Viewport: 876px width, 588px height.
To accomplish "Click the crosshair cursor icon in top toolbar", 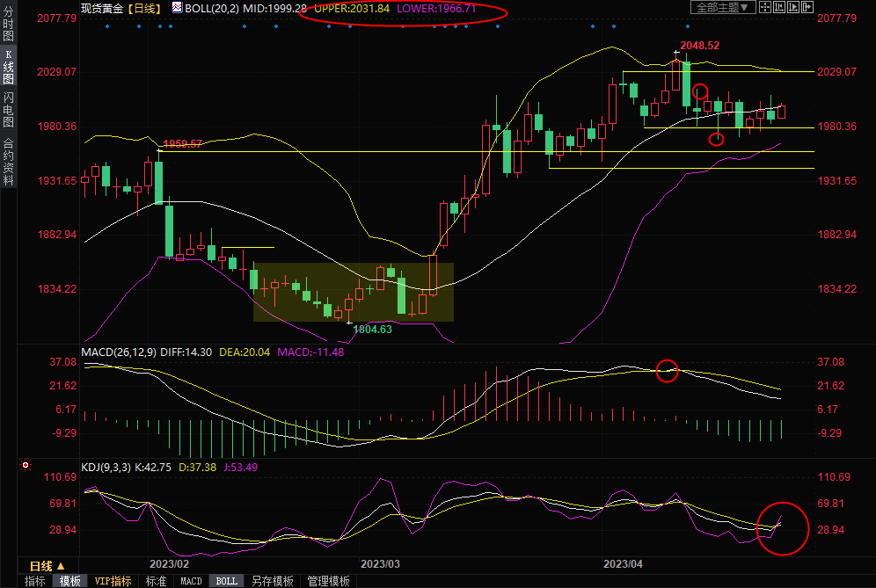I will pos(765,7).
